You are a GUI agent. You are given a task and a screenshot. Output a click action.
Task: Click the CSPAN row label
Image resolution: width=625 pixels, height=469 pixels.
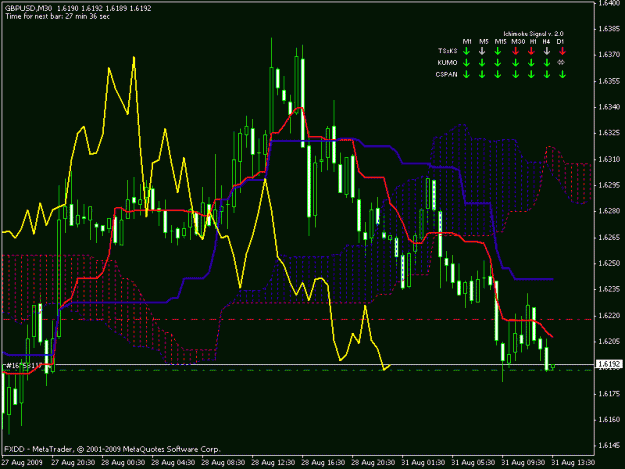tap(446, 75)
